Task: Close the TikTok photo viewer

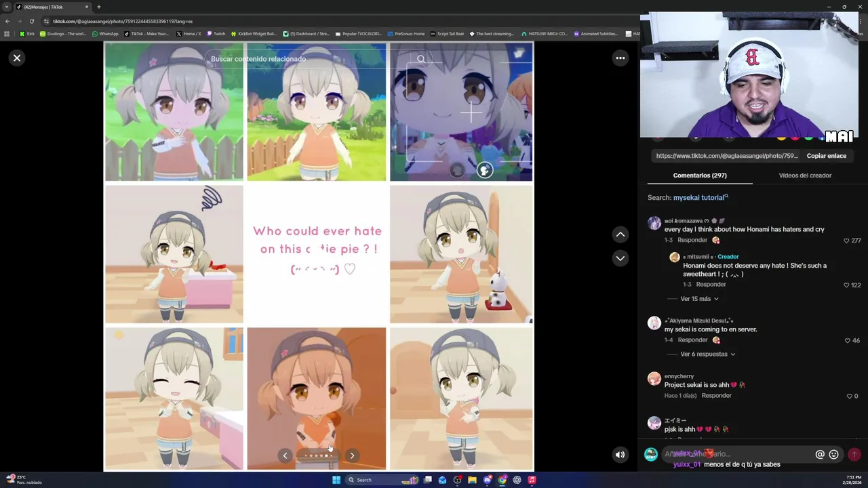Action: pyautogui.click(x=17, y=58)
